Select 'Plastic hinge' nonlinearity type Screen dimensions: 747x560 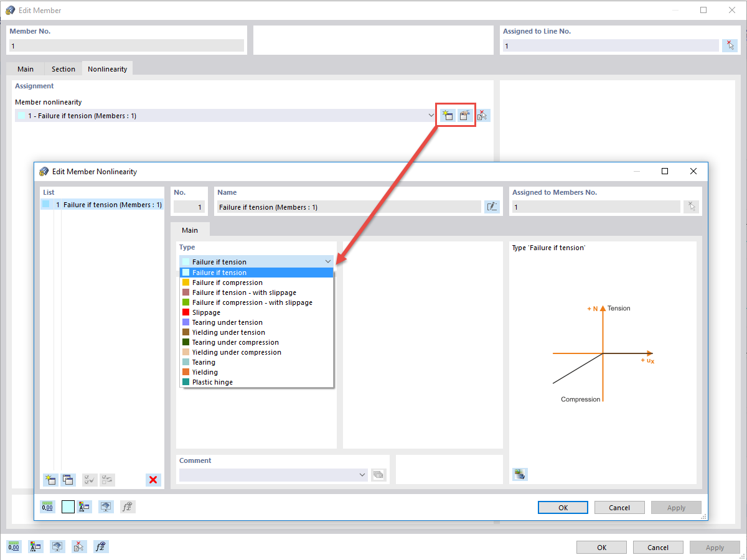[256, 382]
